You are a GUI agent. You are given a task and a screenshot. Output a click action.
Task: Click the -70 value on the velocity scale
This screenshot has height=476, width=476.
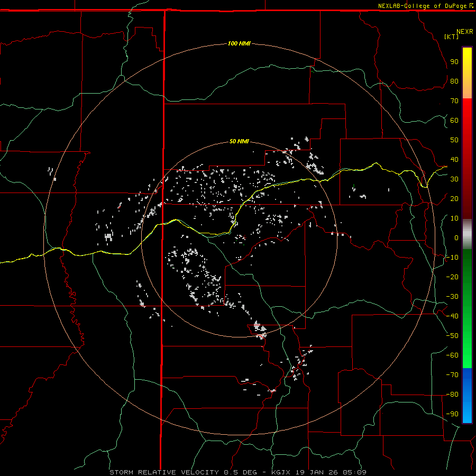[452, 375]
